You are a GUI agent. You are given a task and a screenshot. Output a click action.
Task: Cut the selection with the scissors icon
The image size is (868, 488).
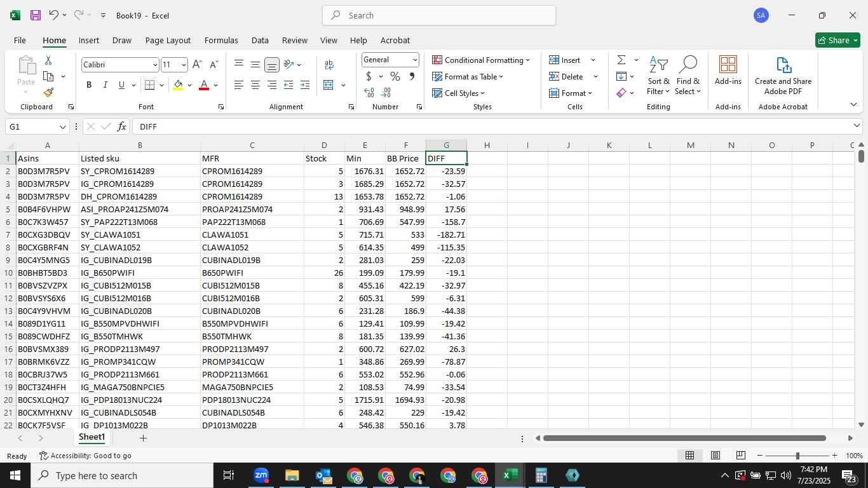click(x=48, y=60)
